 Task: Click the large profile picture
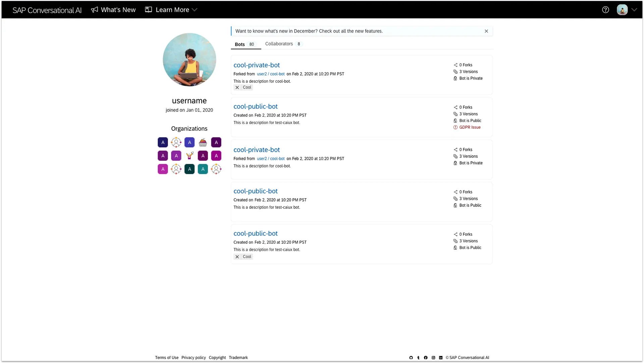click(190, 60)
